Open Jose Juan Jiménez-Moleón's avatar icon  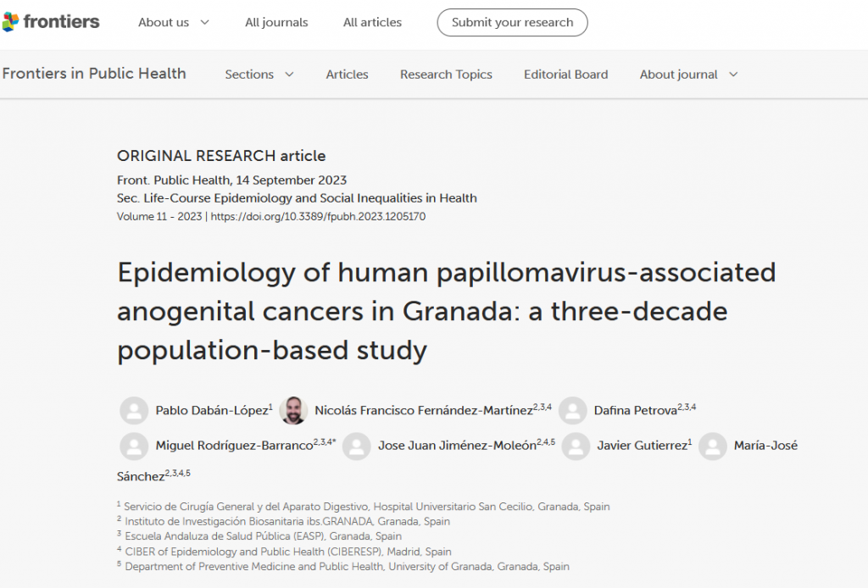[x=356, y=446]
